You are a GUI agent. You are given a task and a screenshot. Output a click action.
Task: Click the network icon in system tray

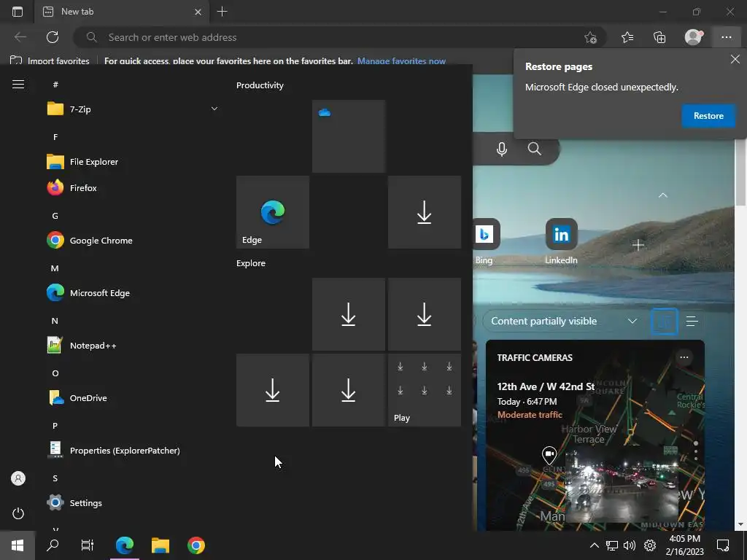(x=612, y=545)
